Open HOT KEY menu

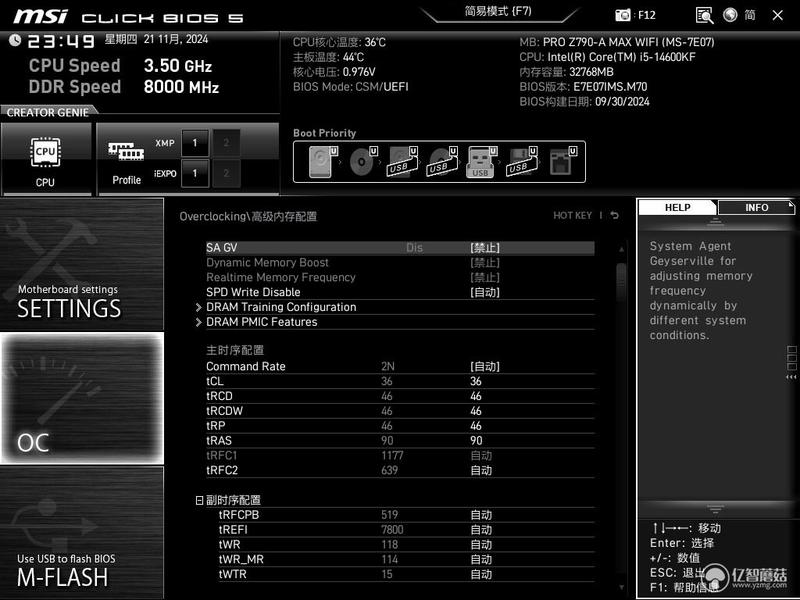(x=572, y=215)
